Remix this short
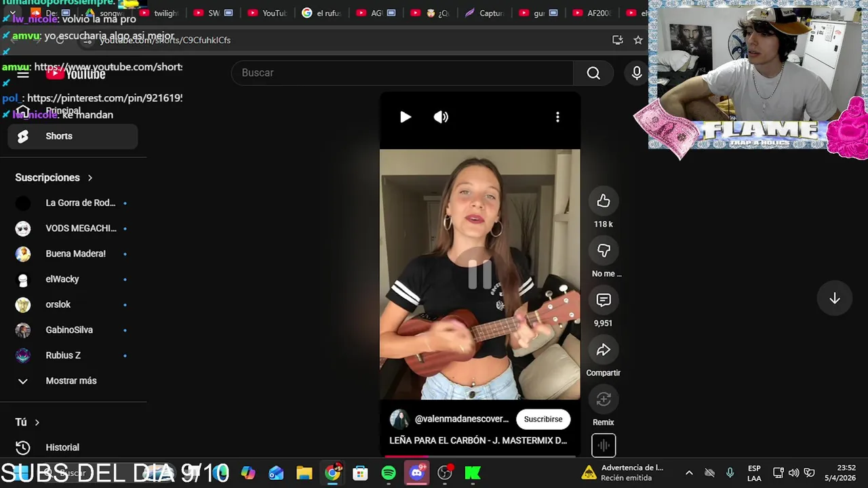This screenshot has width=868, height=488. [x=604, y=399]
